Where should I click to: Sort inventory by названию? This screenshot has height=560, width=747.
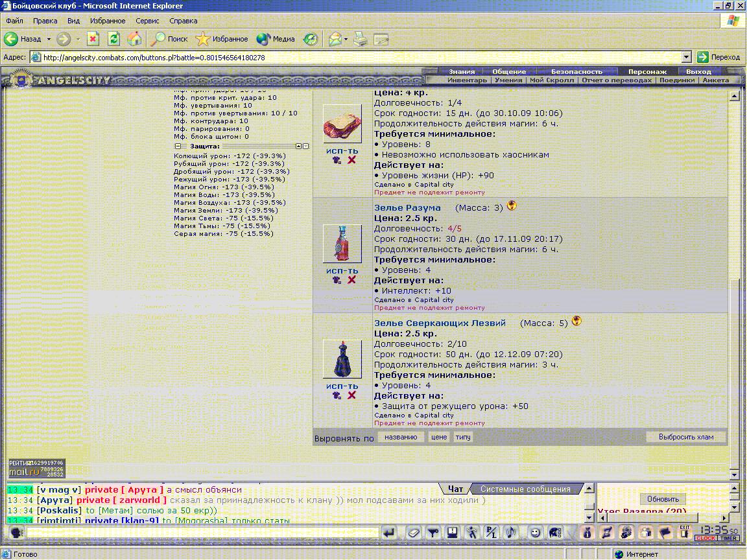coord(401,437)
